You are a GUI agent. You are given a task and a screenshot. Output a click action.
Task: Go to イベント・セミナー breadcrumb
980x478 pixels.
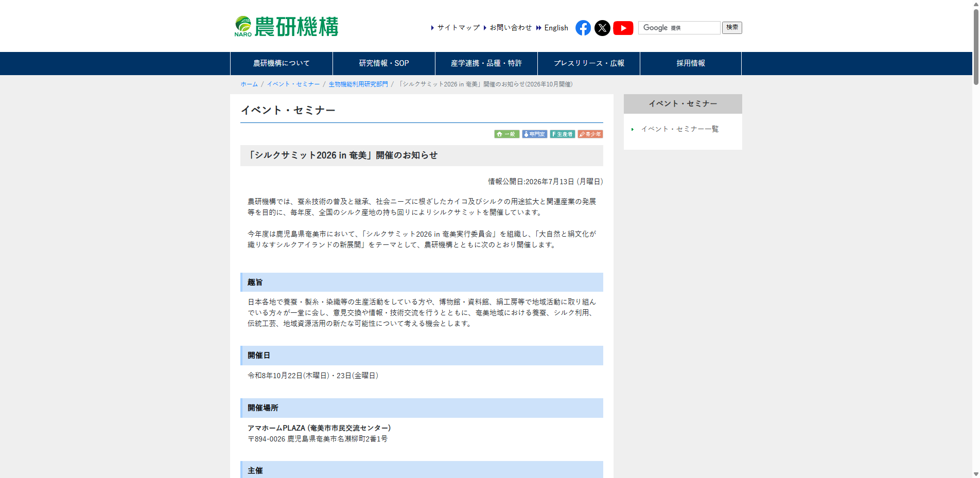(293, 84)
